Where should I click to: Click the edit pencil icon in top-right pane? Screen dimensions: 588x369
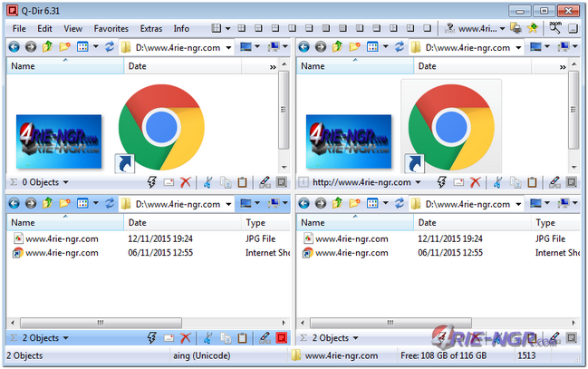pos(554,182)
